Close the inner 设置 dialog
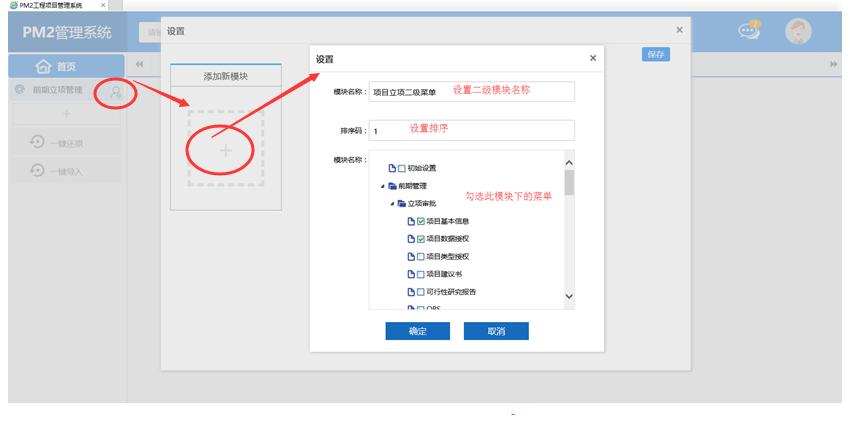Image resolution: width=850 pixels, height=421 pixels. pos(593,59)
